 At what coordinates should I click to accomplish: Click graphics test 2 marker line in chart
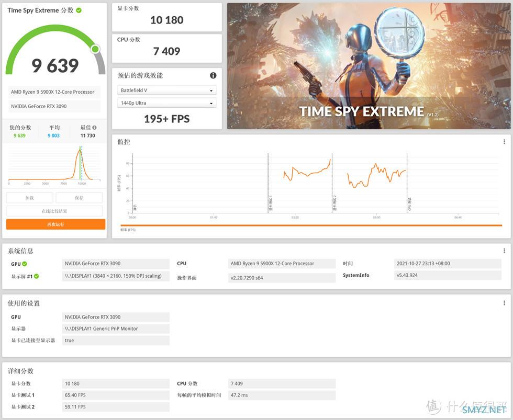click(x=332, y=183)
